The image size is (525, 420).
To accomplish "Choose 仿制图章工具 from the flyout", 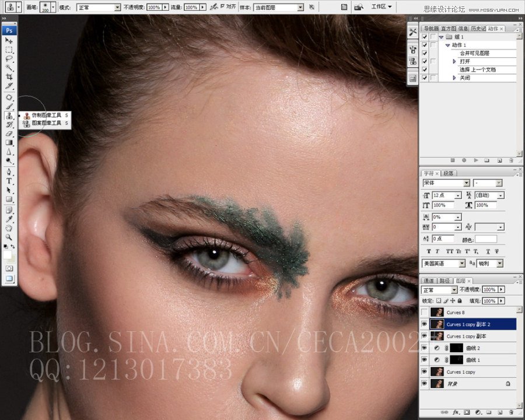I will [x=46, y=116].
